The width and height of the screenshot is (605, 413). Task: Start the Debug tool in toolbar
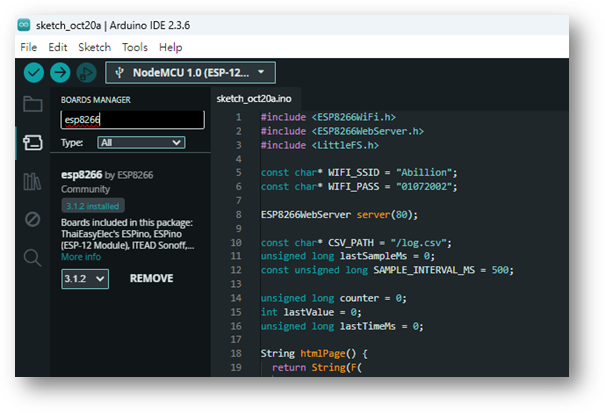86,73
